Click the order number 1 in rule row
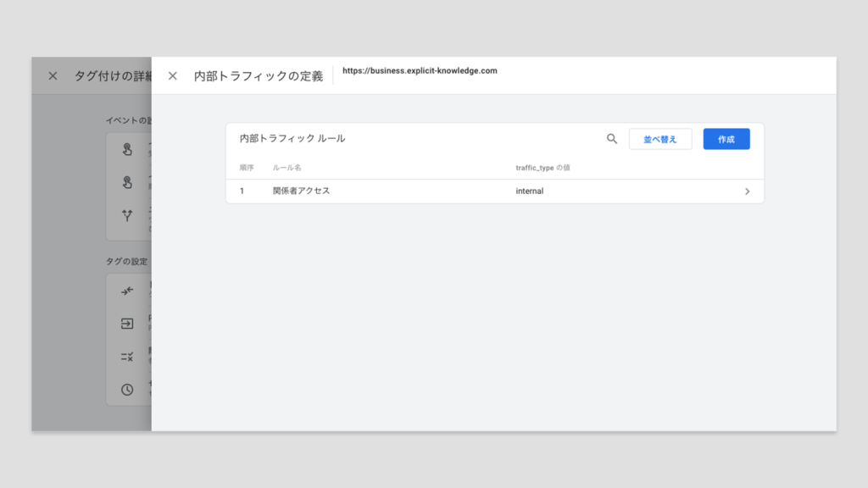Viewport: 868px width, 488px height. pos(242,191)
